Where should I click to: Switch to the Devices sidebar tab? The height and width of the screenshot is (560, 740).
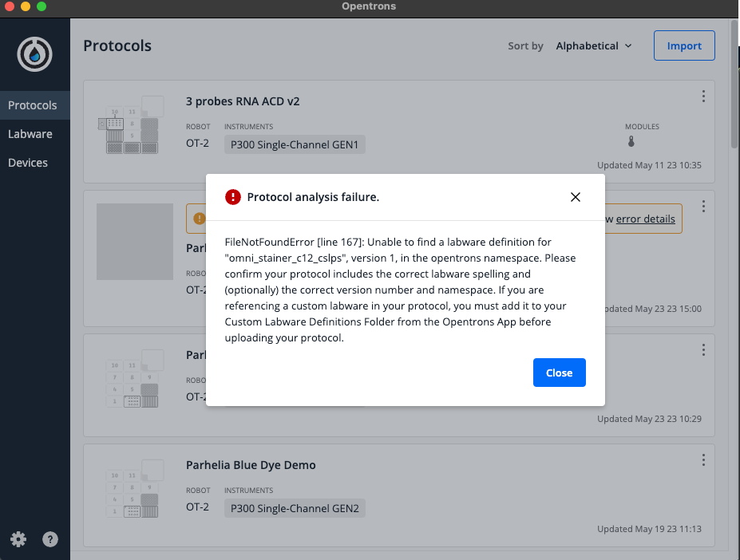tap(28, 163)
